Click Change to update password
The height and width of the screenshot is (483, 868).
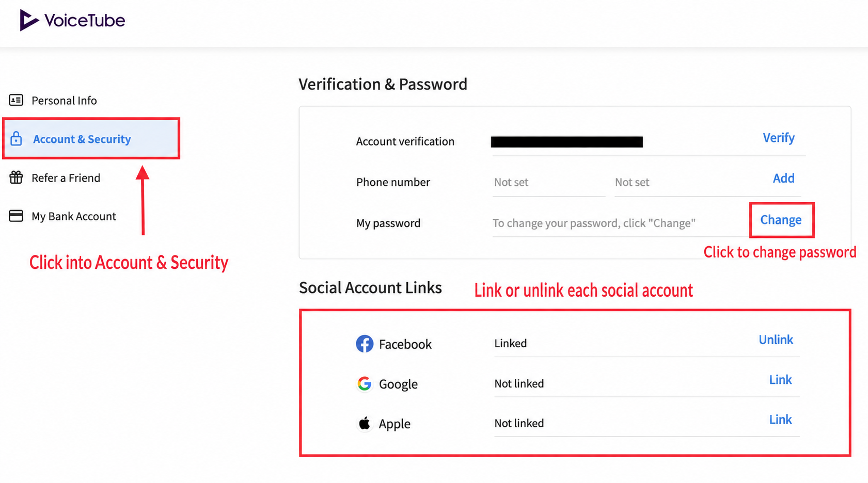click(781, 220)
